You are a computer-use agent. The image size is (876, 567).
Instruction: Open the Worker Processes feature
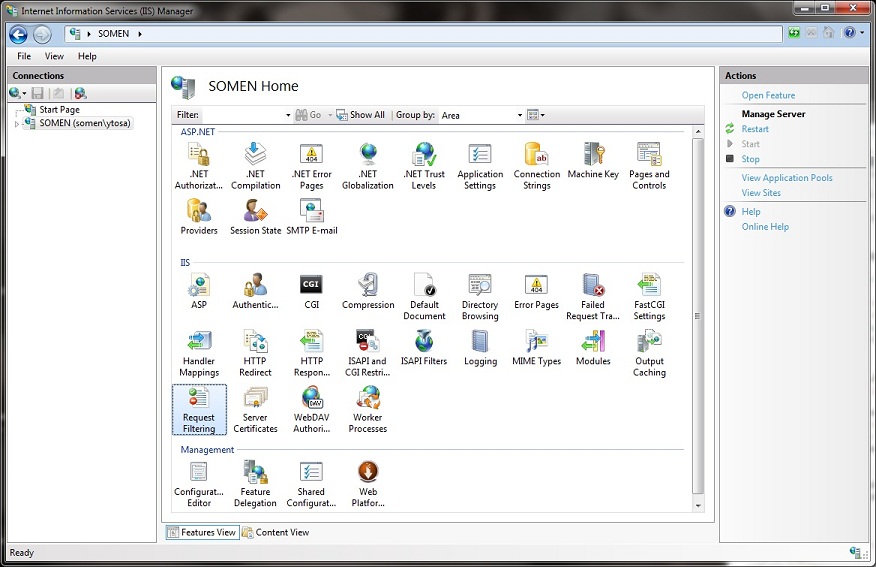click(368, 409)
